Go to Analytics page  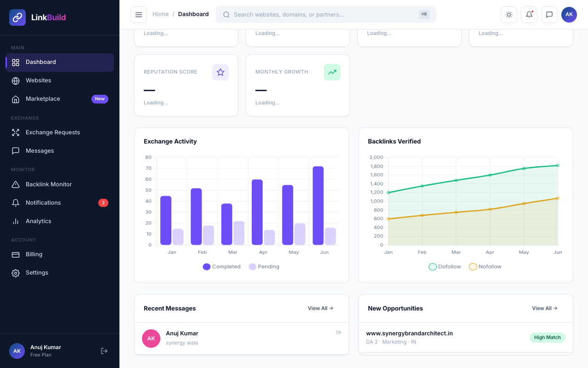[60, 221]
